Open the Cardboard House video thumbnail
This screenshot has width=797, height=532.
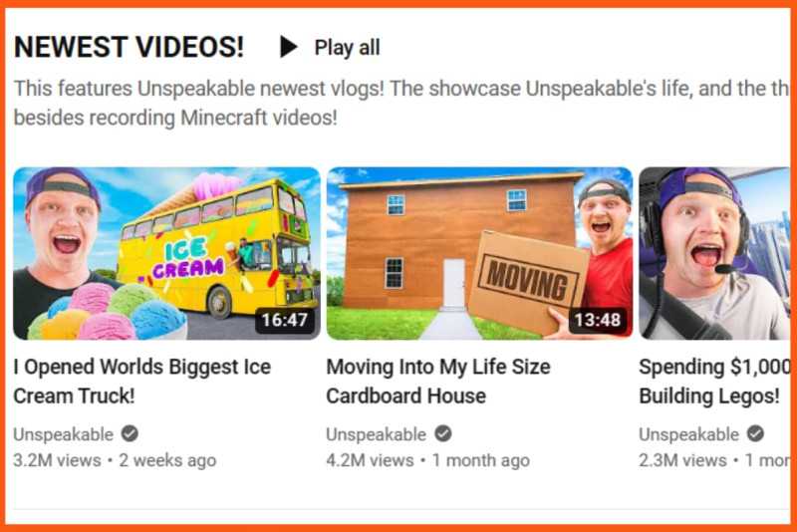point(479,253)
